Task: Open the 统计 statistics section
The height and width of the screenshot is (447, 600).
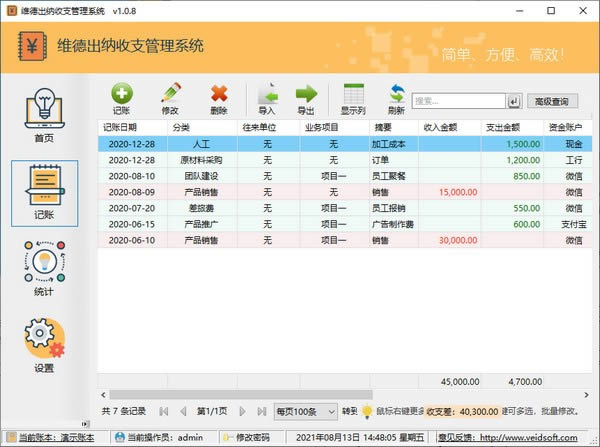Action: tap(44, 268)
